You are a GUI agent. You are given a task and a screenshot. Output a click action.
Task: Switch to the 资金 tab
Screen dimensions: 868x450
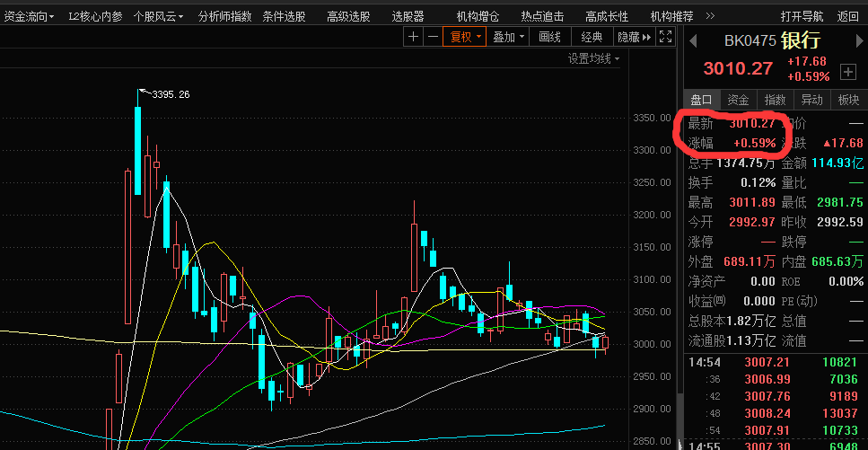[x=738, y=101]
